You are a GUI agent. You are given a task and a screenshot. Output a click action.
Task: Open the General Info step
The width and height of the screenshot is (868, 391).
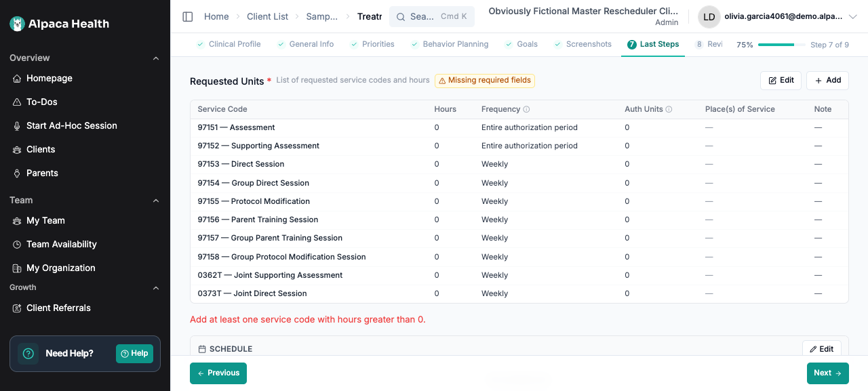point(305,44)
